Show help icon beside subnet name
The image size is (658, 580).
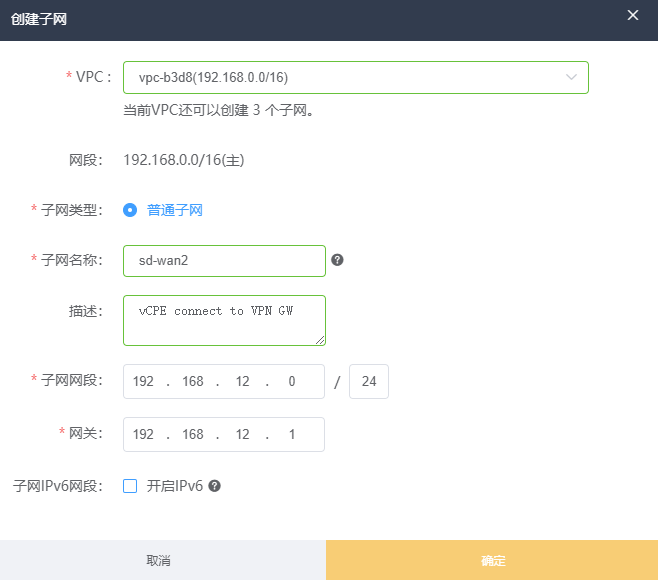[337, 260]
